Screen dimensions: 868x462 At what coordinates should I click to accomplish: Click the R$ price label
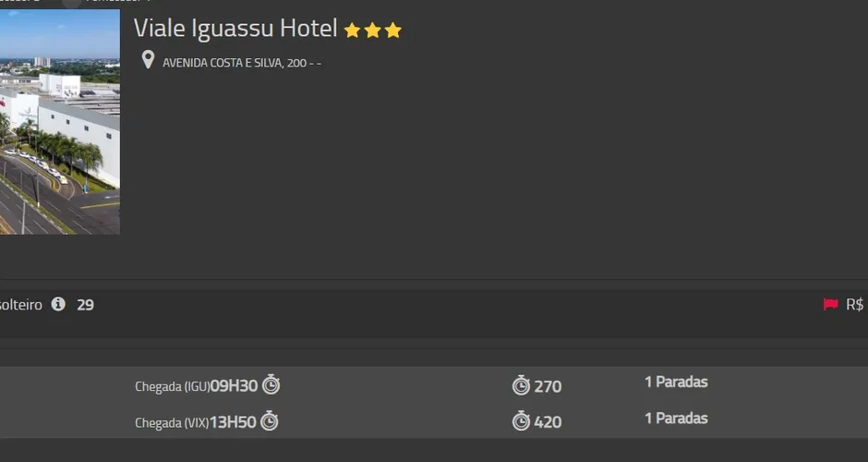click(x=854, y=304)
